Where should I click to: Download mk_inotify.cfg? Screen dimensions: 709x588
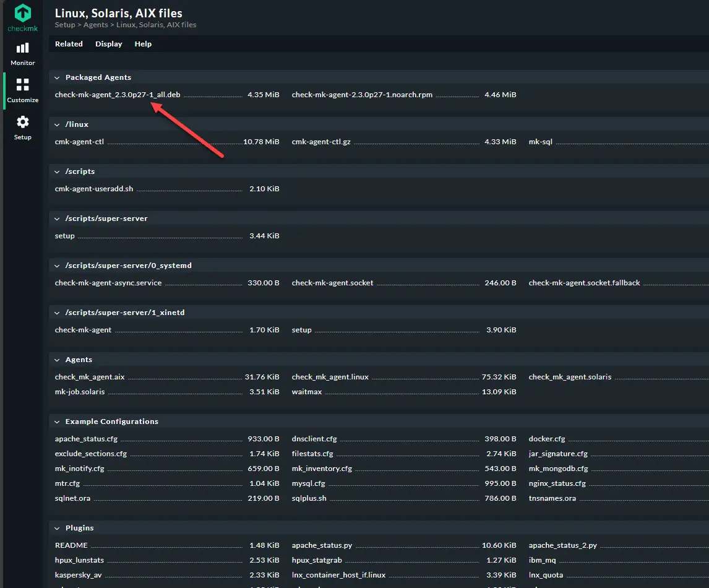point(80,469)
